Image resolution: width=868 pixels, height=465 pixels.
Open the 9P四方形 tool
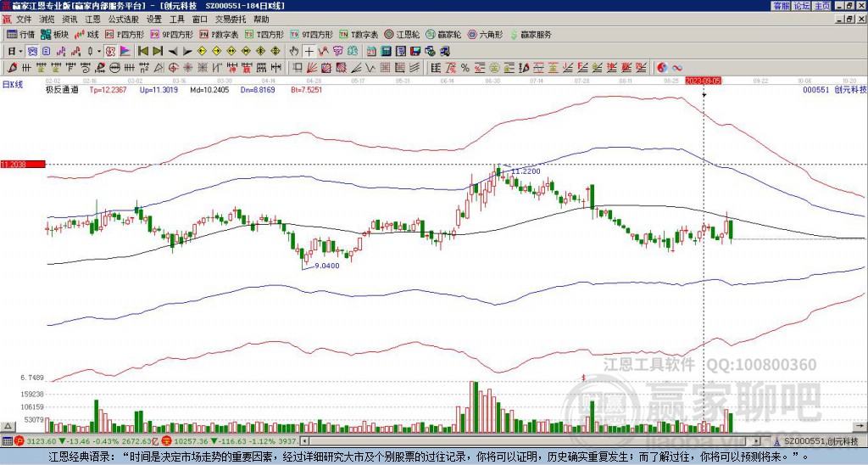[x=172, y=34]
